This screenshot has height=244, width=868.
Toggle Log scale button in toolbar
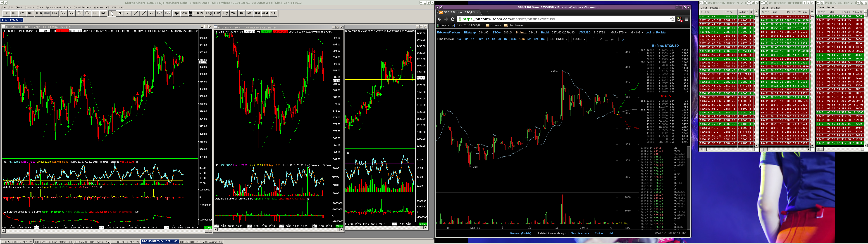coord(209,13)
